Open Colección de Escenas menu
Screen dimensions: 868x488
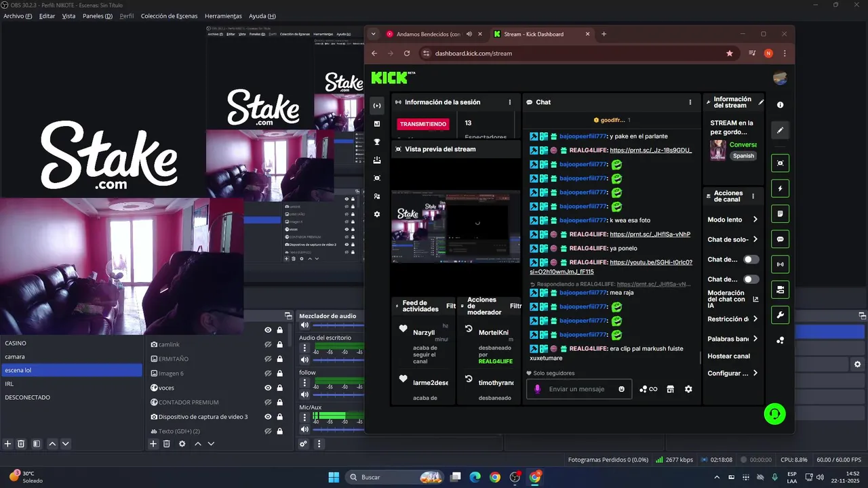pos(169,16)
